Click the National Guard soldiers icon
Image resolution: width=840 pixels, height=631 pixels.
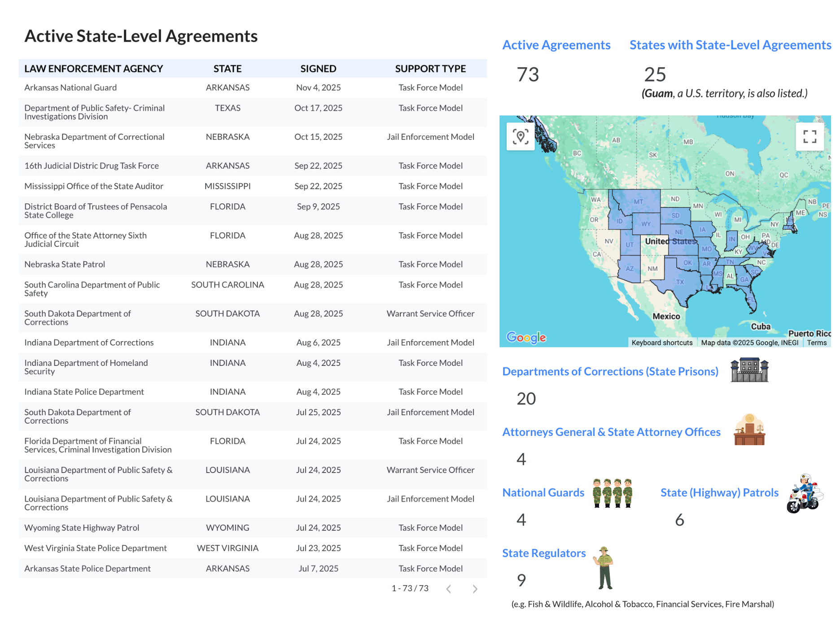(x=612, y=493)
